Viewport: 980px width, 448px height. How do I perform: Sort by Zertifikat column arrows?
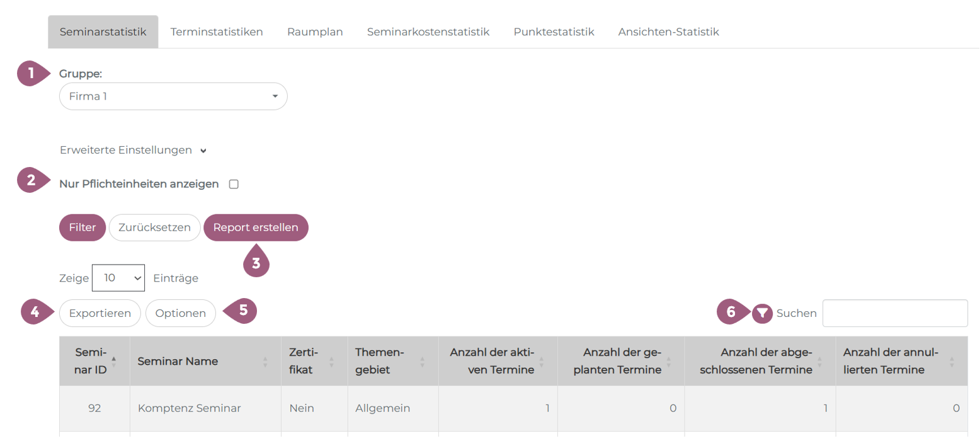pyautogui.click(x=331, y=362)
